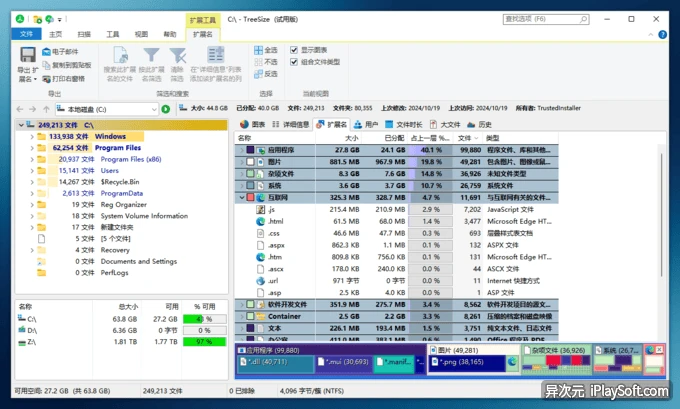Expand the Program Files folder node
The height and width of the screenshot is (409, 680).
click(x=32, y=148)
